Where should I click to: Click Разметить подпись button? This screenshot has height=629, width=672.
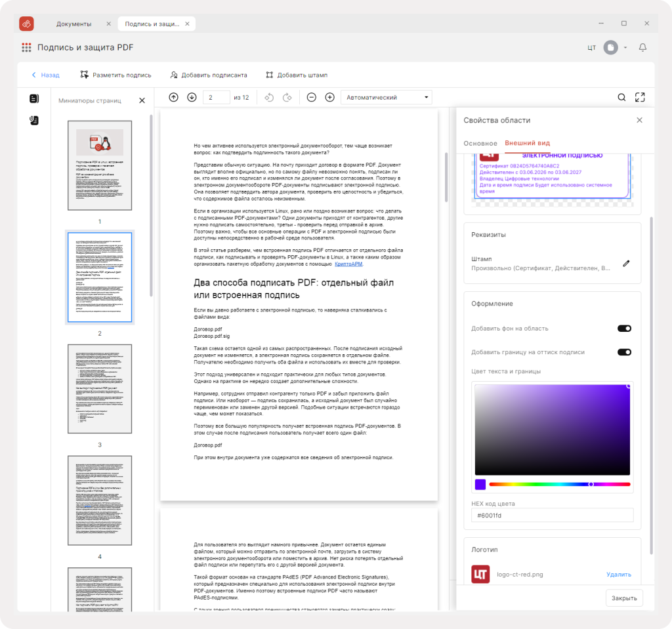tap(115, 75)
